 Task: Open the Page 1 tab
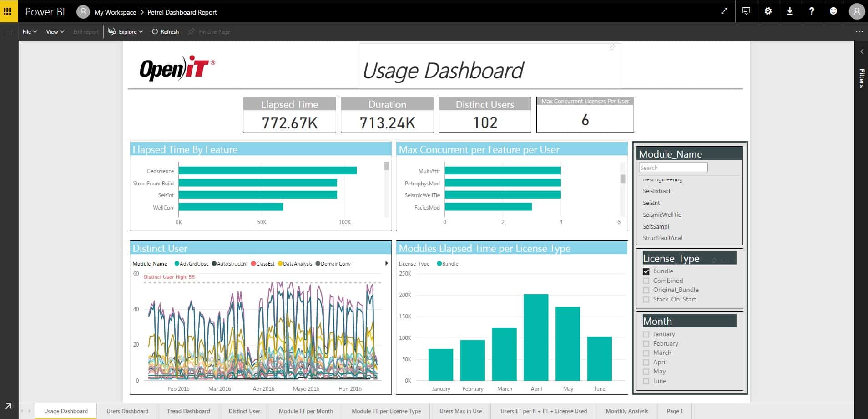pyautogui.click(x=675, y=411)
